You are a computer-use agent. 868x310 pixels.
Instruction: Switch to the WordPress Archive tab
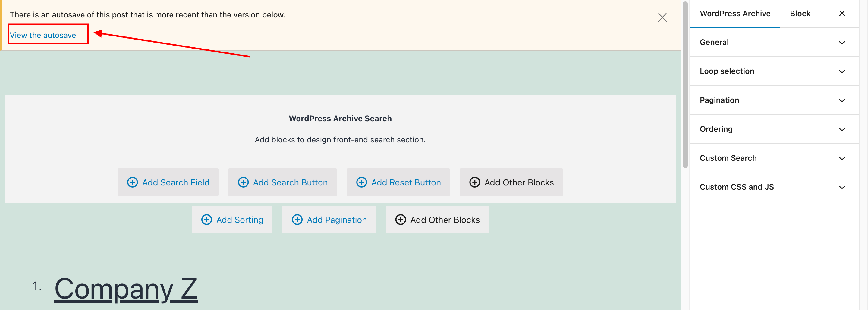pyautogui.click(x=735, y=14)
